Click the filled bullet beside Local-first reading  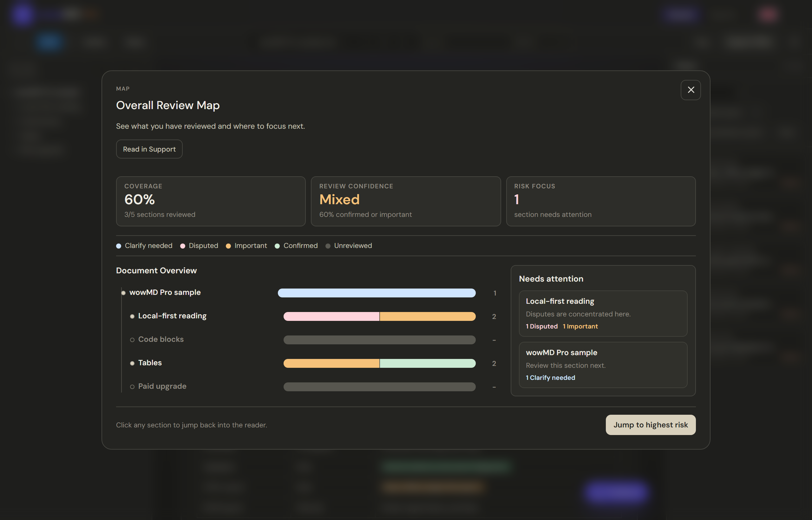(x=132, y=316)
